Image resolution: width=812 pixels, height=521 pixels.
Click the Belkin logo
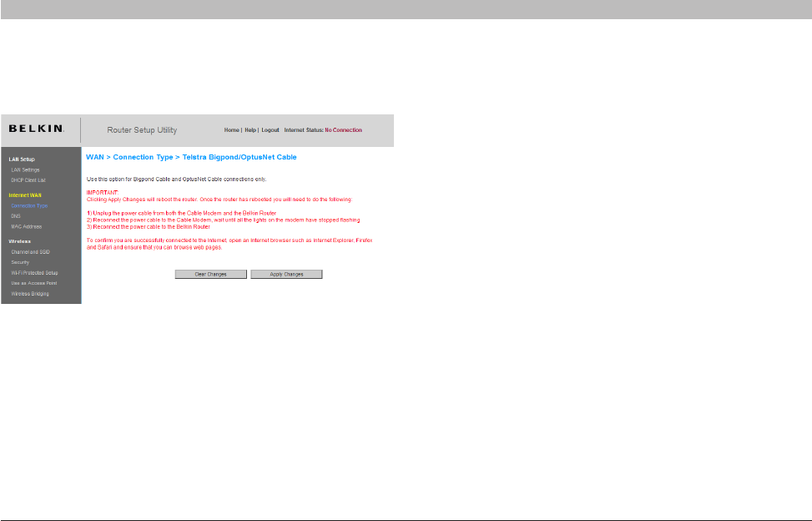[36, 129]
